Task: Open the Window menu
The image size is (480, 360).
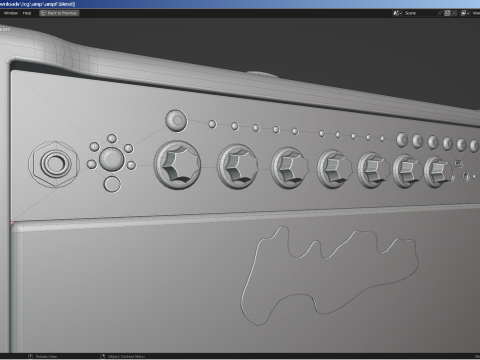Action: pos(11,13)
